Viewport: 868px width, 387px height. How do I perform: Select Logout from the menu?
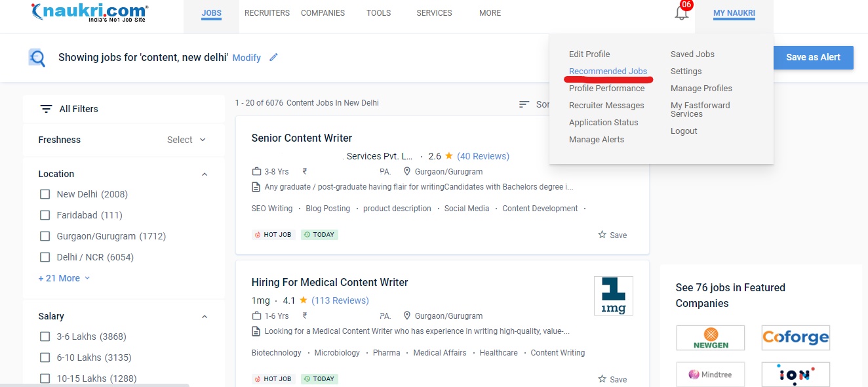click(684, 131)
